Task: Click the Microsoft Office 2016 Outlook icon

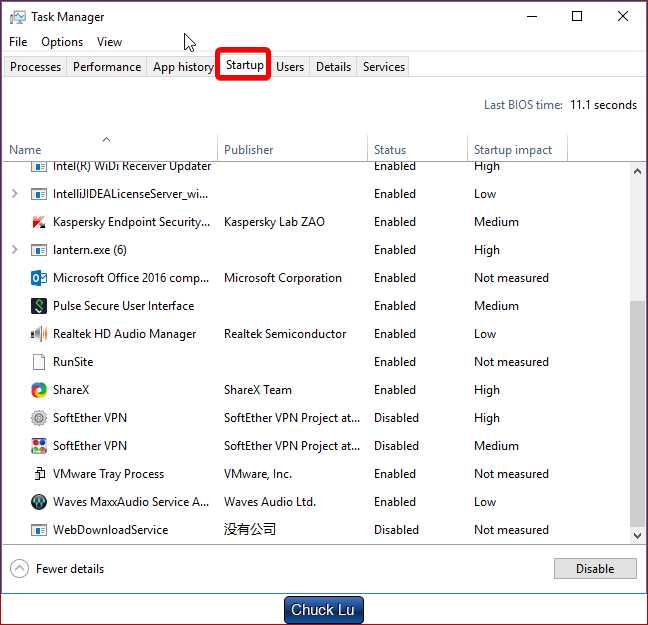Action: [x=39, y=278]
